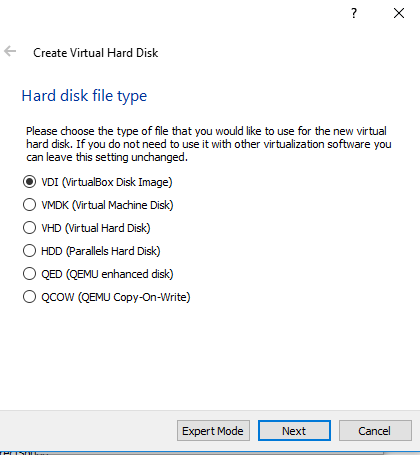This screenshot has height=455, width=420.
Task: Select the QED radio button
Action: tap(29, 274)
